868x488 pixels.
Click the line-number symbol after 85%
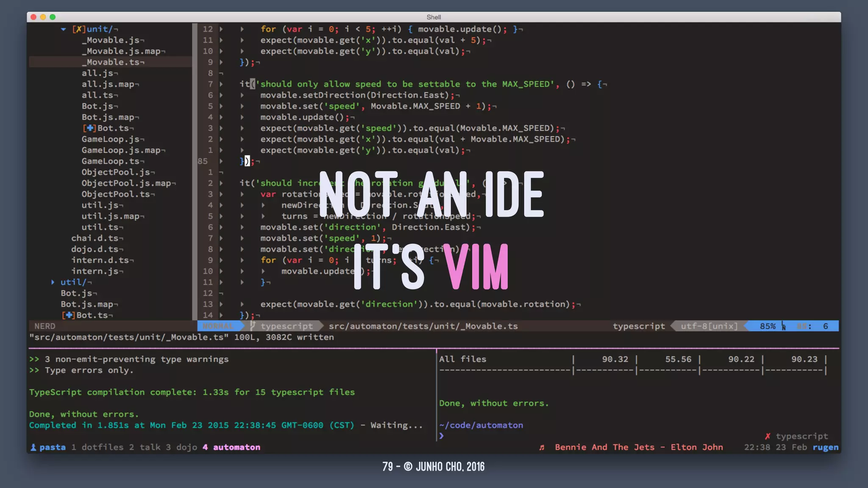point(784,326)
